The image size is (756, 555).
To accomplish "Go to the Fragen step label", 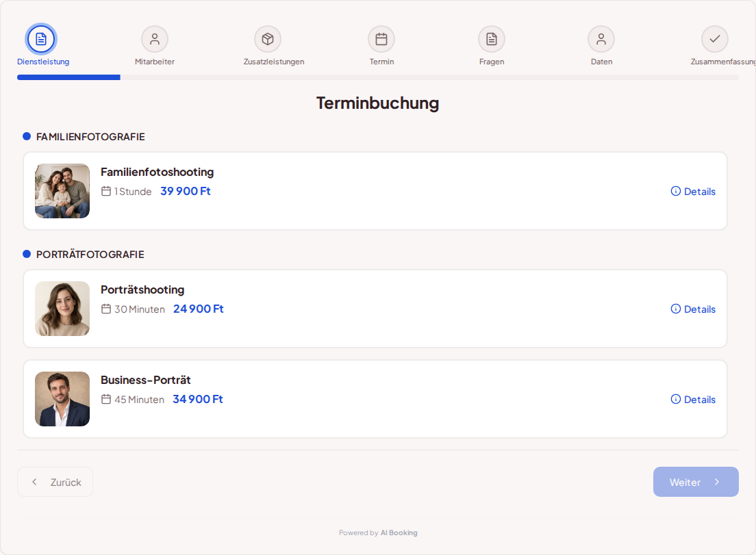I will (492, 62).
